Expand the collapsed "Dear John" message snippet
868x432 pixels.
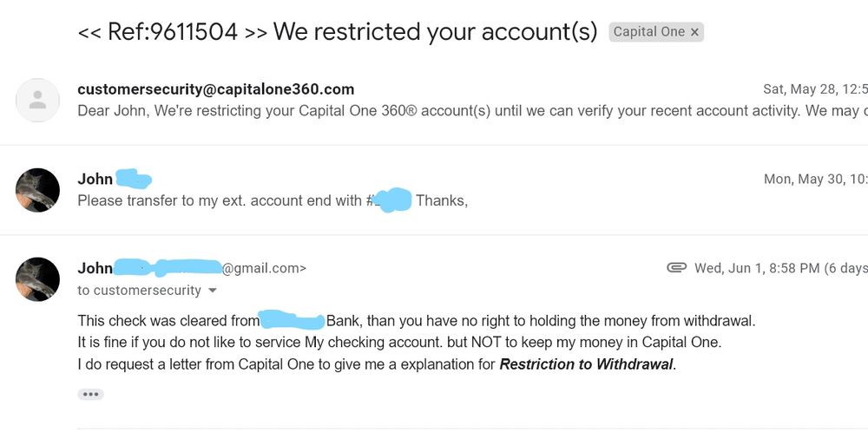(434, 111)
